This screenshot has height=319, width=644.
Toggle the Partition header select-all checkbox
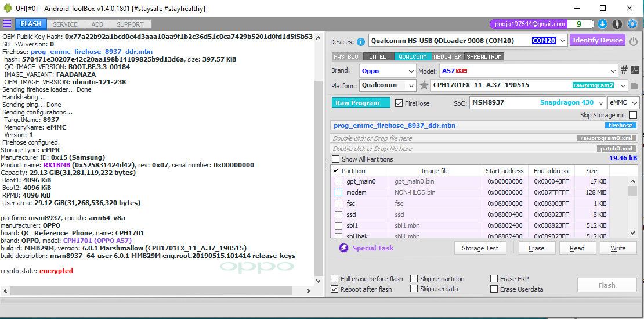pyautogui.click(x=335, y=171)
